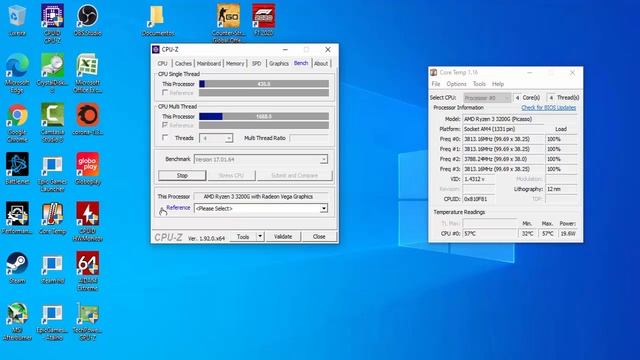Switch to the CPU tab in CPU-Z
This screenshot has height=360, width=640.
coord(162,64)
